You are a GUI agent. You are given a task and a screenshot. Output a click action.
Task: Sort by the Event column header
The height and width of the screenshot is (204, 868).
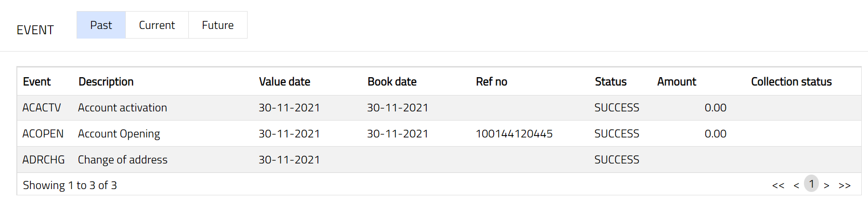tap(37, 82)
